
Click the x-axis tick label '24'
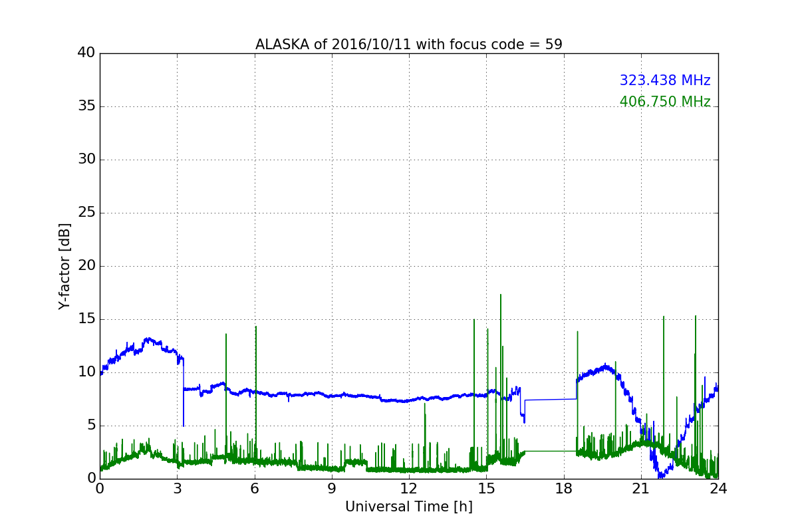click(718, 488)
